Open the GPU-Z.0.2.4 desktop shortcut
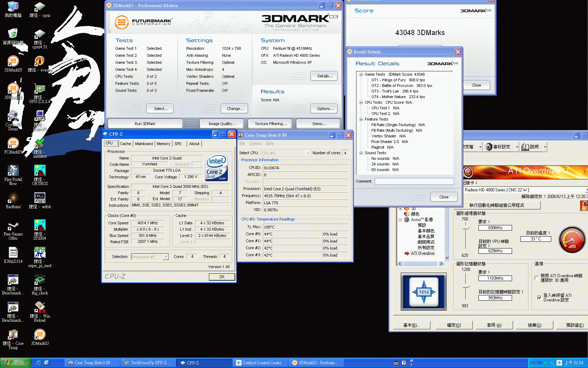Screen dimensions: 588x368 40,93
